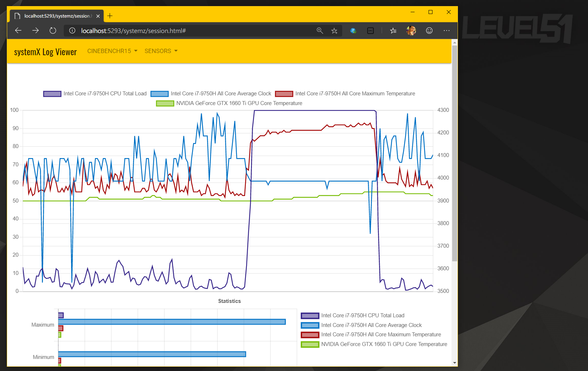Click the systemX Log Viewer title
Image resolution: width=588 pixels, height=371 pixels.
pyautogui.click(x=45, y=52)
